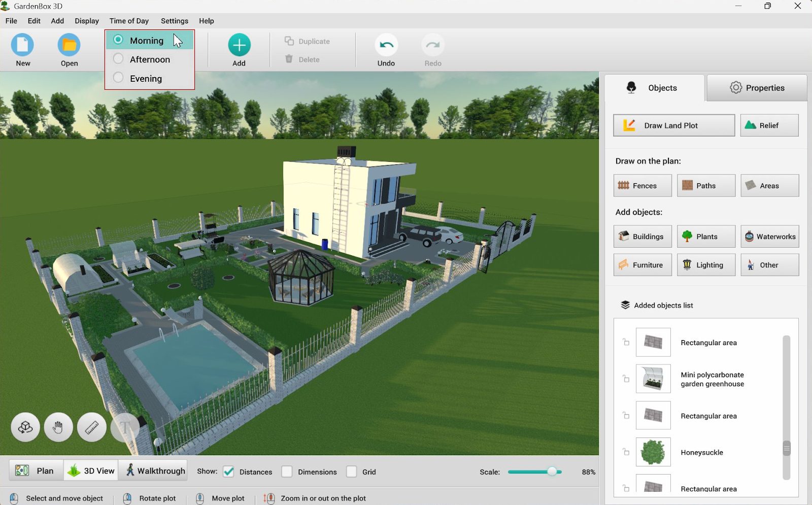Viewport: 812px width, 505px height.
Task: Click the New project icon
Action: [x=23, y=46]
